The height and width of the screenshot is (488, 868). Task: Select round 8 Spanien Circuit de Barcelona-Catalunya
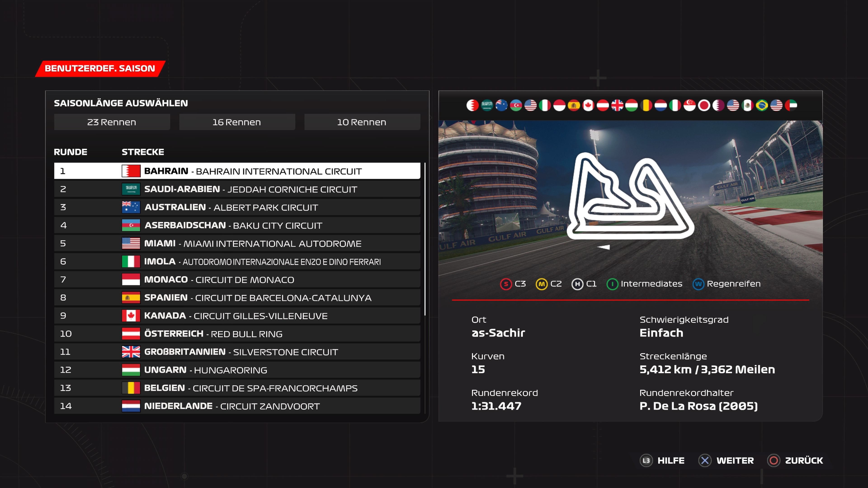click(237, 297)
